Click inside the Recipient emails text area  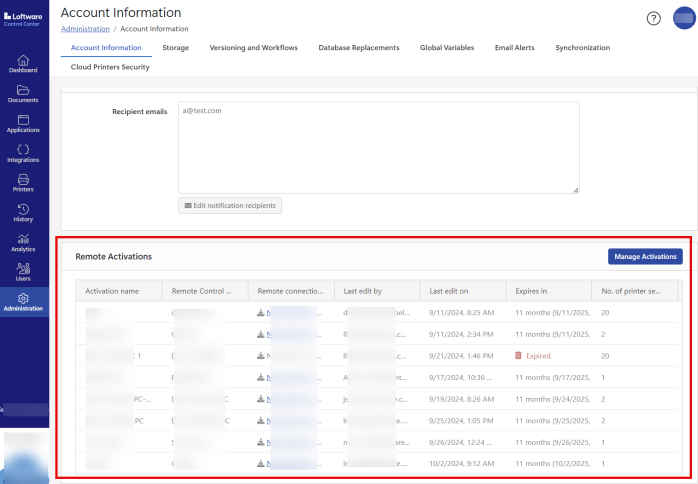click(378, 147)
